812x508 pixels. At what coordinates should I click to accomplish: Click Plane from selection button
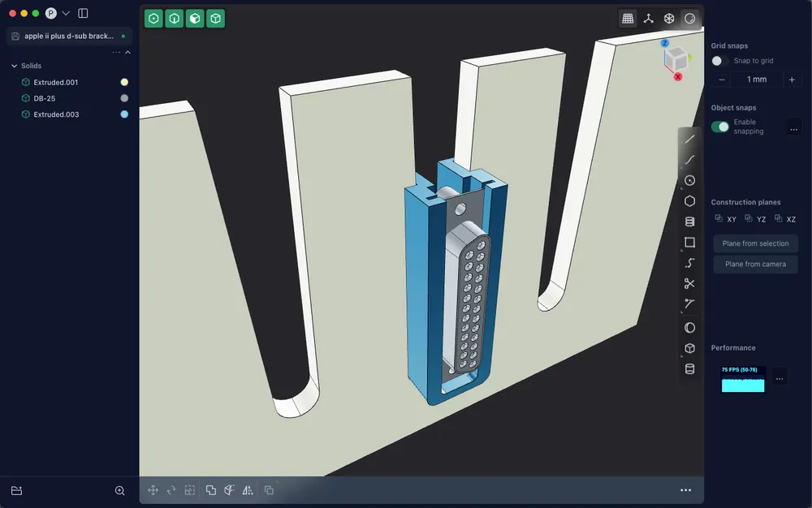click(x=755, y=243)
